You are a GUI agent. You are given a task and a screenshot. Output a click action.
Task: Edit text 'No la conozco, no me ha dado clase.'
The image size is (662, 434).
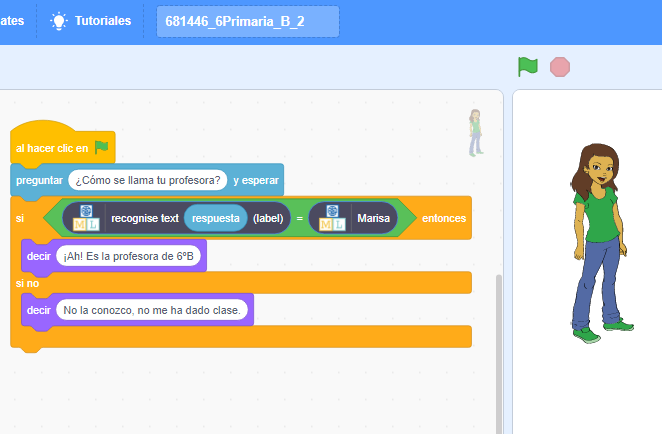pyautogui.click(x=152, y=310)
